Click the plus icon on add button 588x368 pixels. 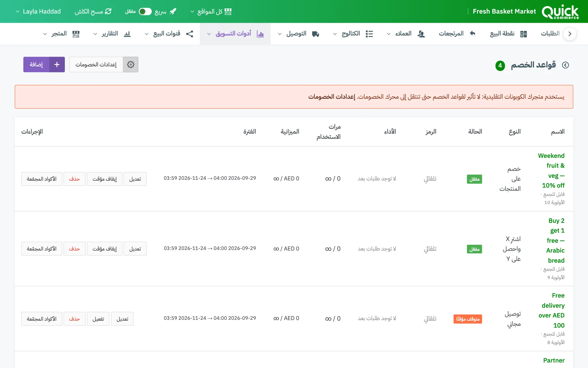click(x=57, y=64)
